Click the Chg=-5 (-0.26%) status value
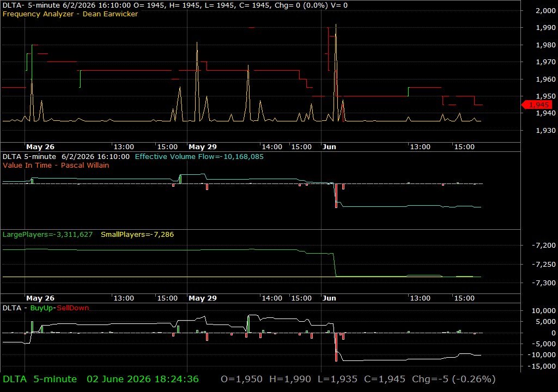Screen dimensions: 558x392 click(454, 379)
